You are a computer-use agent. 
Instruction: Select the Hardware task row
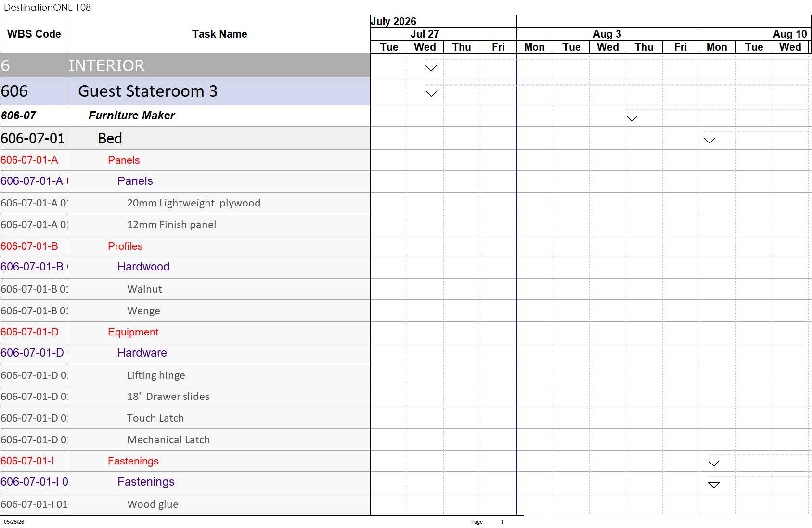coord(185,353)
